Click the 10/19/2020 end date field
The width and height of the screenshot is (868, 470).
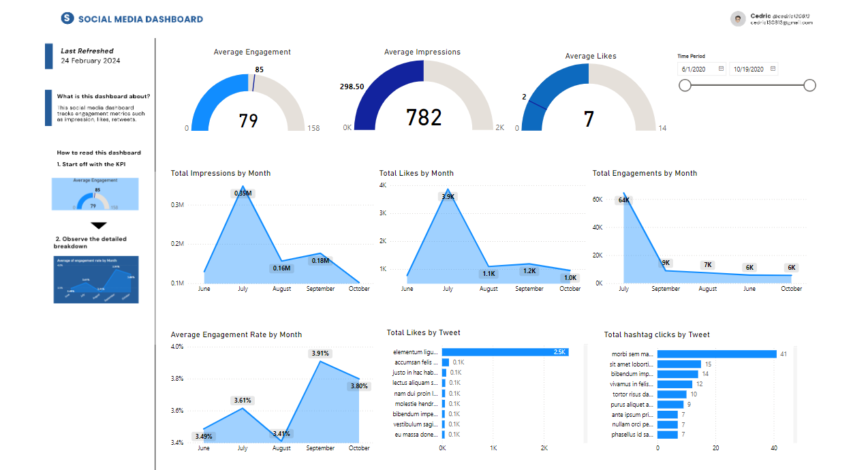[x=748, y=69]
